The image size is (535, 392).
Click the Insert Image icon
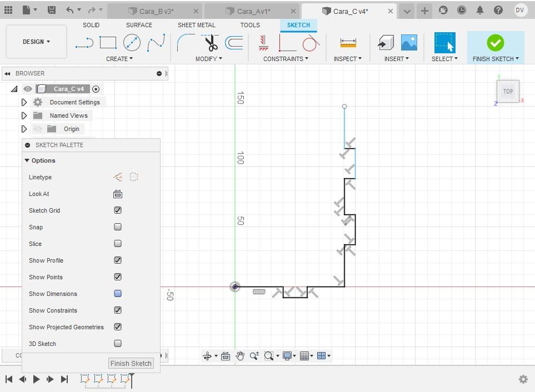tap(409, 43)
